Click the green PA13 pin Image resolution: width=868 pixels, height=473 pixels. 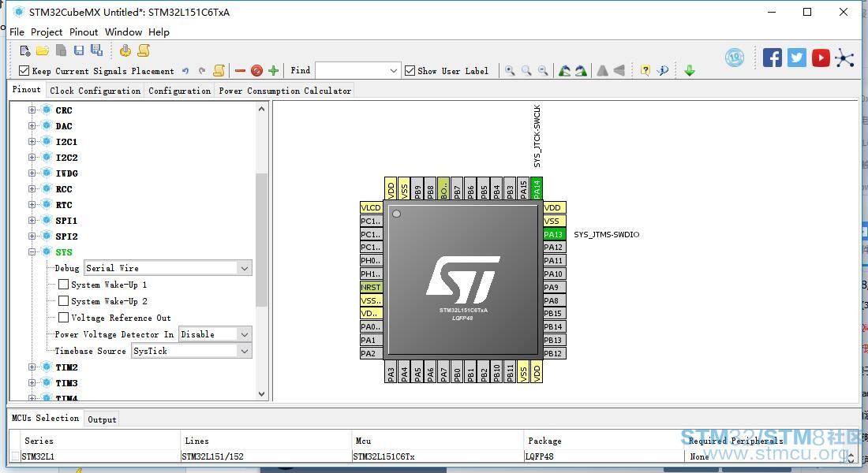pos(554,234)
